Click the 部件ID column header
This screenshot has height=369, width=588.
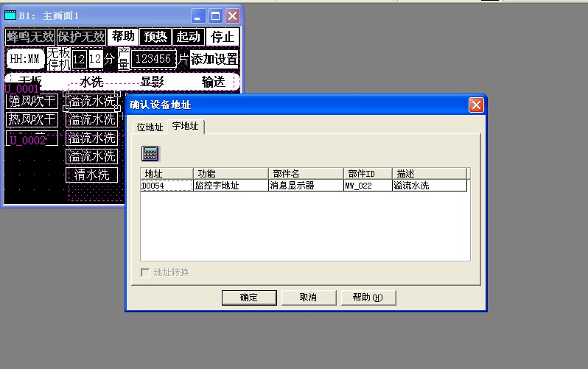click(x=366, y=174)
